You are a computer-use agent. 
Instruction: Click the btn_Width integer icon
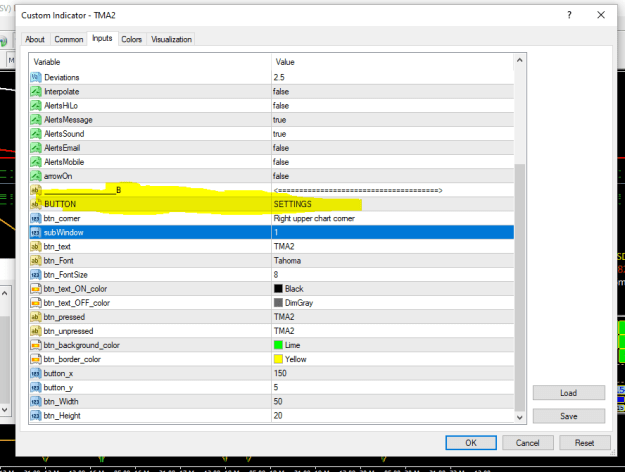(36, 401)
